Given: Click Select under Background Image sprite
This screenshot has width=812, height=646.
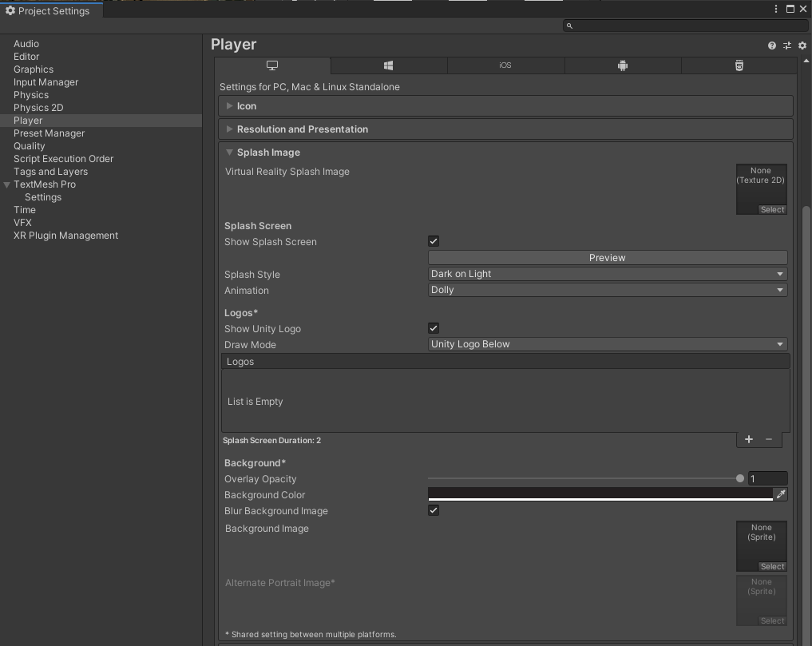Looking at the screenshot, I should pyautogui.click(x=772, y=567).
